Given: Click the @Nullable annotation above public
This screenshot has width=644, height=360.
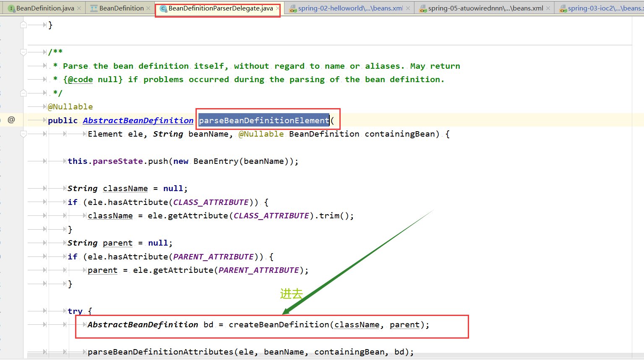Looking at the screenshot, I should pos(70,106).
